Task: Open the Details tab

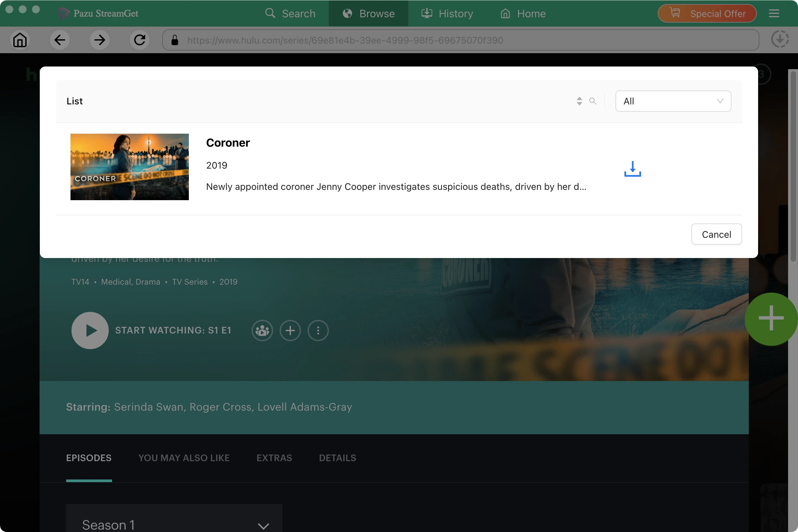Action: (337, 458)
